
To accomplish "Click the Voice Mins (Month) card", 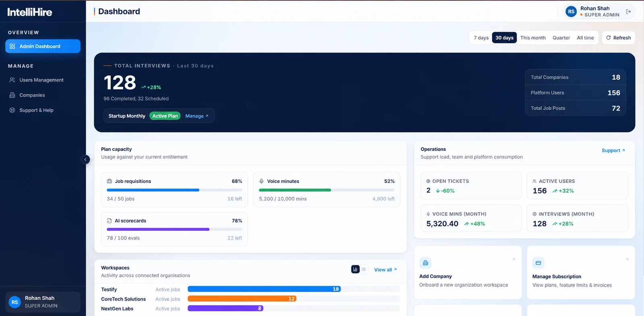I will pos(471,218).
